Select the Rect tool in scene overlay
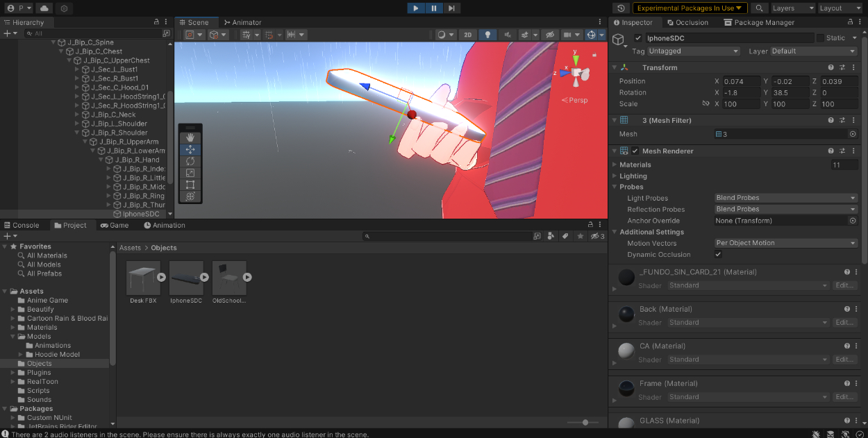Viewport: 868px width, 438px height. click(x=190, y=185)
